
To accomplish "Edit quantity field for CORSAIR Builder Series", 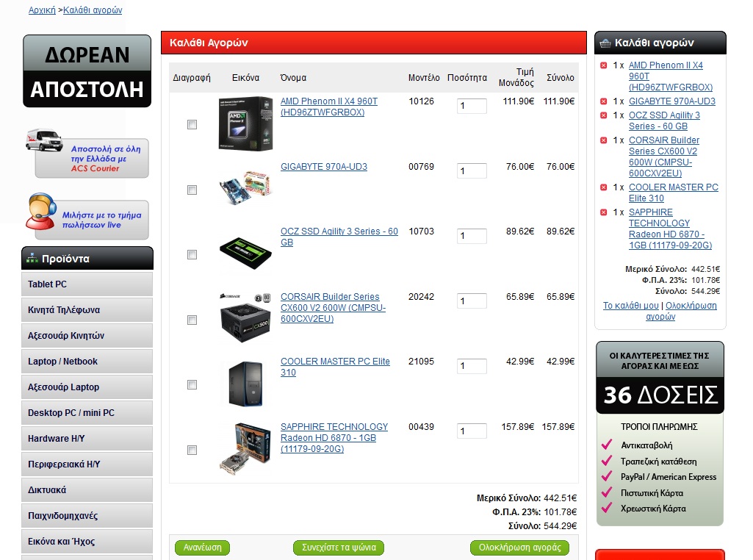I will click(x=472, y=301).
